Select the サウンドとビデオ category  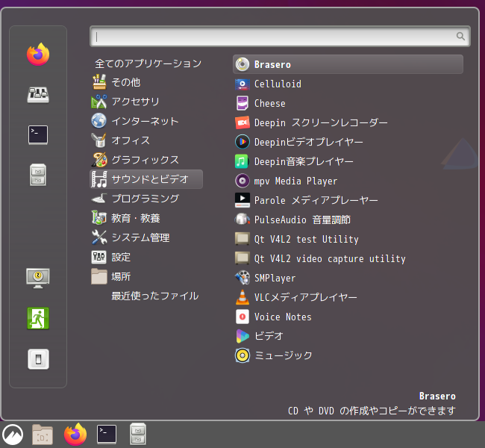coord(146,179)
